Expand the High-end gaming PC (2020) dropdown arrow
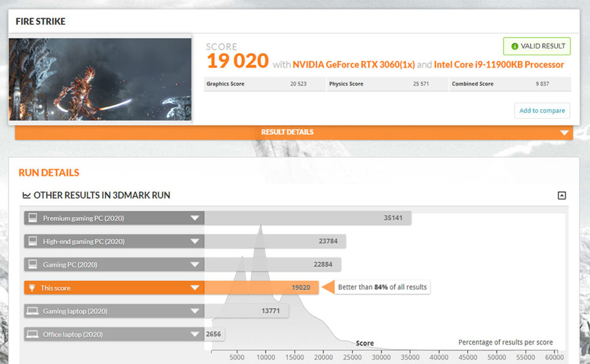This screenshot has height=364, width=590. click(195, 241)
